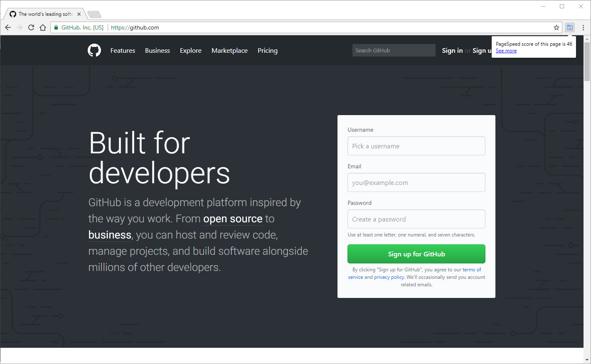Click the Sign in link
The image size is (591, 364).
point(452,50)
